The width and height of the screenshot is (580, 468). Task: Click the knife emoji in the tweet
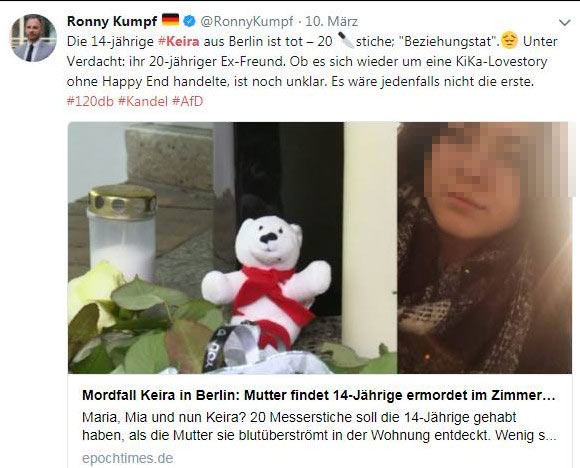tap(346, 40)
